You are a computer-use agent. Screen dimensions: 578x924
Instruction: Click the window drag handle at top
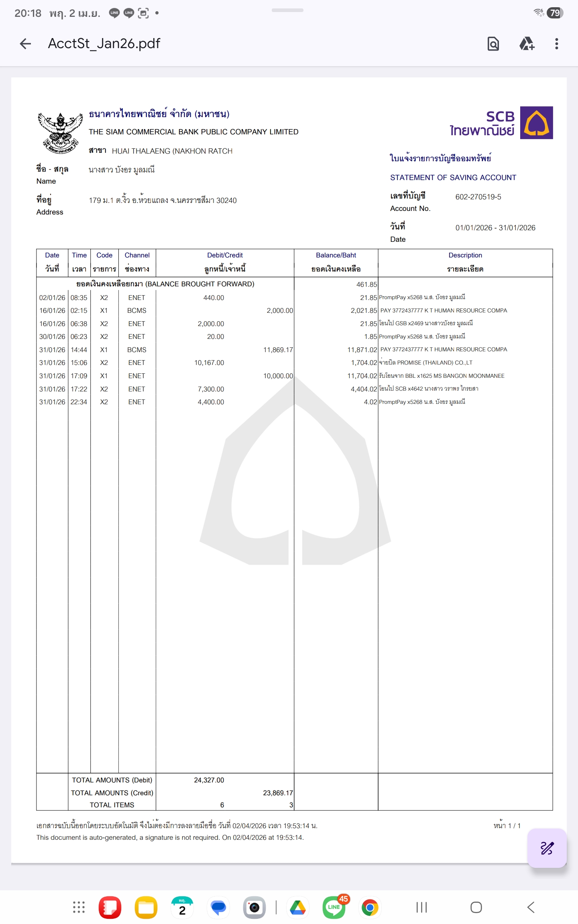(x=287, y=10)
